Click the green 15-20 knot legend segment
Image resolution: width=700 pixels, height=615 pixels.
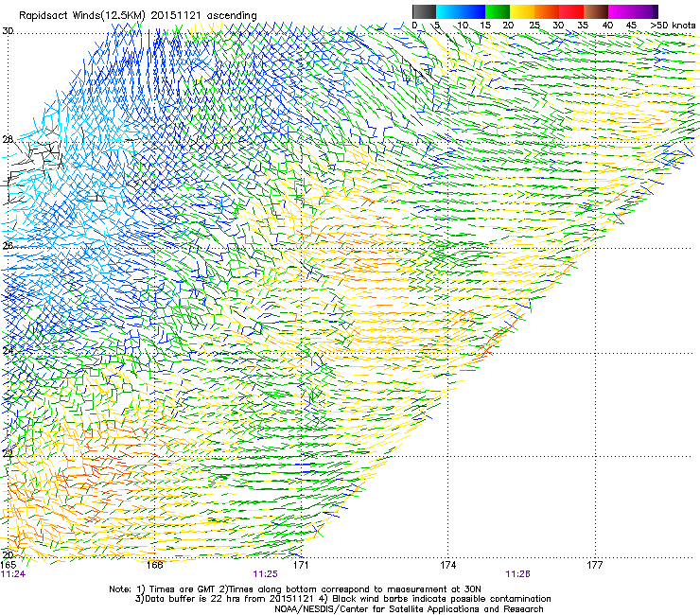click(498, 11)
